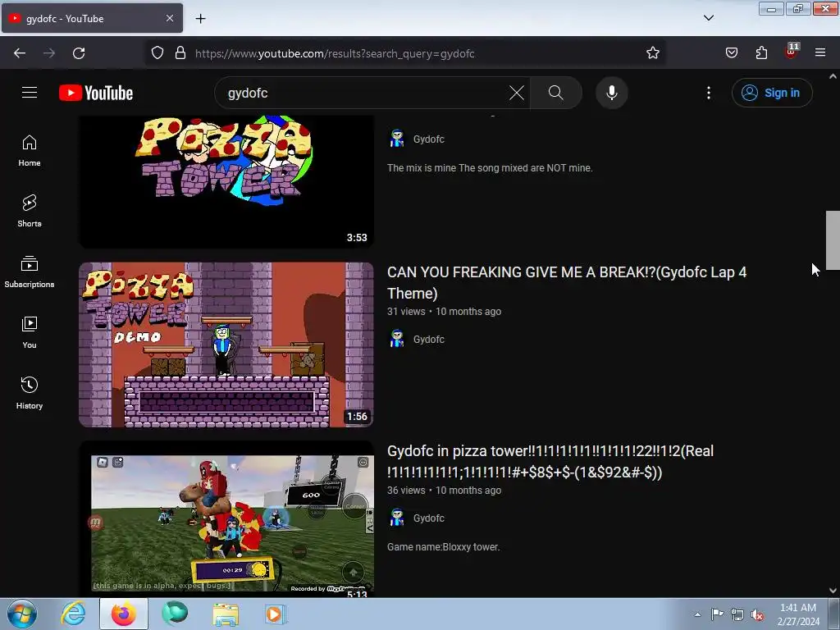Open Pocket save icon
Screen dimensions: 840x630
tap(732, 53)
